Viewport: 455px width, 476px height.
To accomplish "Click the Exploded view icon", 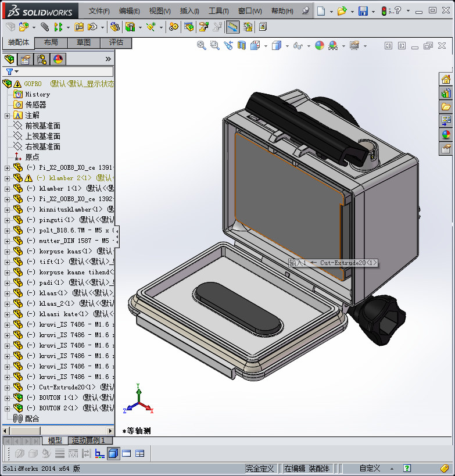I will pyautogui.click(x=203, y=27).
